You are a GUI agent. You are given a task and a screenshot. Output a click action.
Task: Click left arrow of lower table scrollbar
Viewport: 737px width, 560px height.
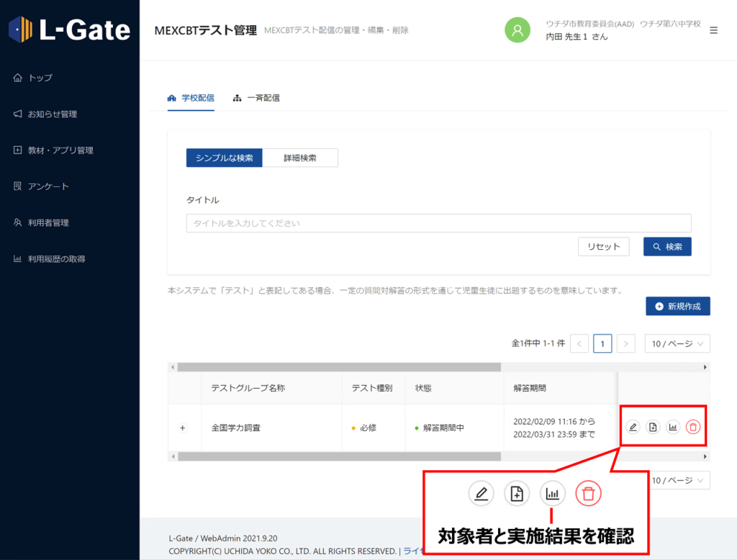pyautogui.click(x=173, y=456)
